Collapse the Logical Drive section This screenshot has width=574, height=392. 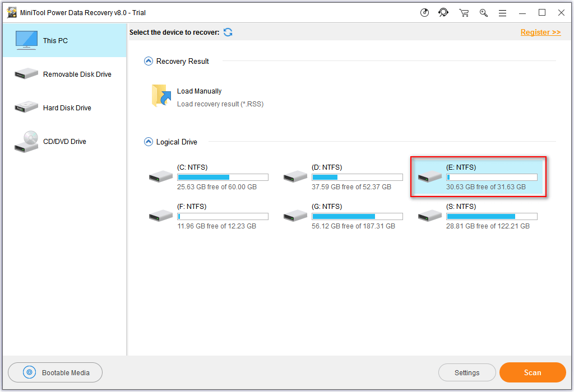tap(148, 142)
